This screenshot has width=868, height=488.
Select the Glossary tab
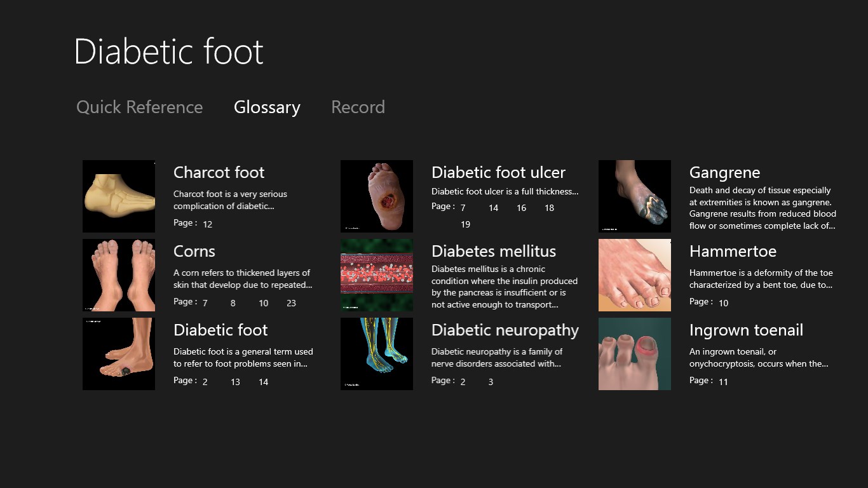267,107
